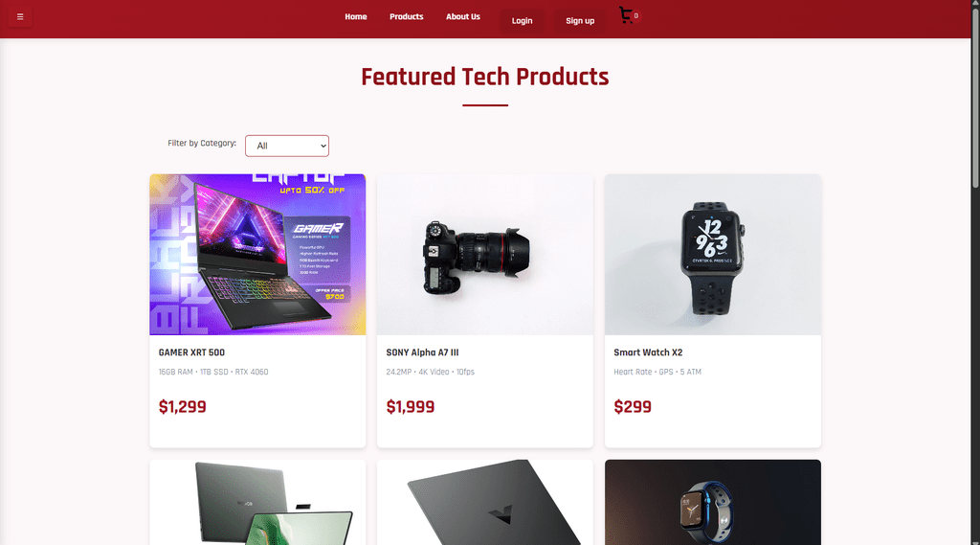980x545 pixels.
Task: Click the cart count badge
Action: click(635, 16)
